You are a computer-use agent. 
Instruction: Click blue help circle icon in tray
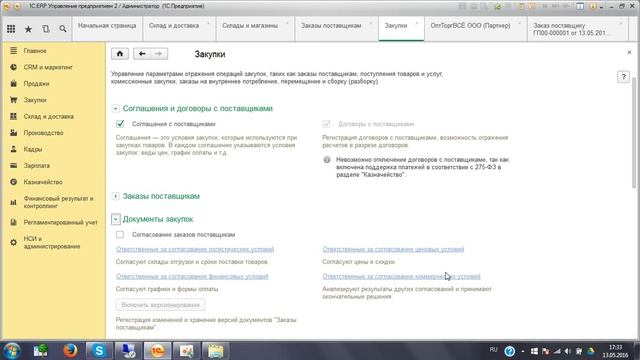[509, 351]
